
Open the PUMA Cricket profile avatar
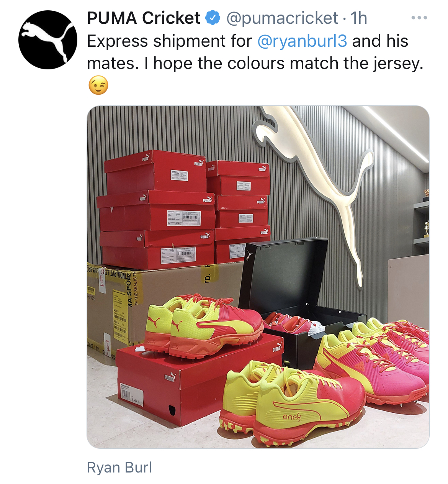[x=48, y=40]
